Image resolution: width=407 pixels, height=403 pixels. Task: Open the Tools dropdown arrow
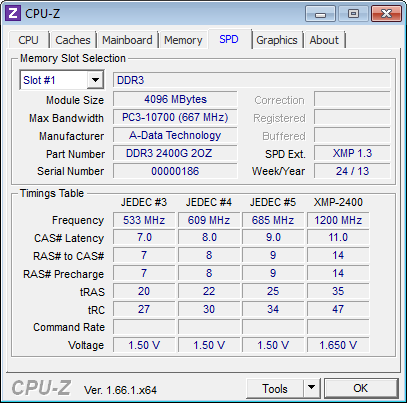(311, 388)
